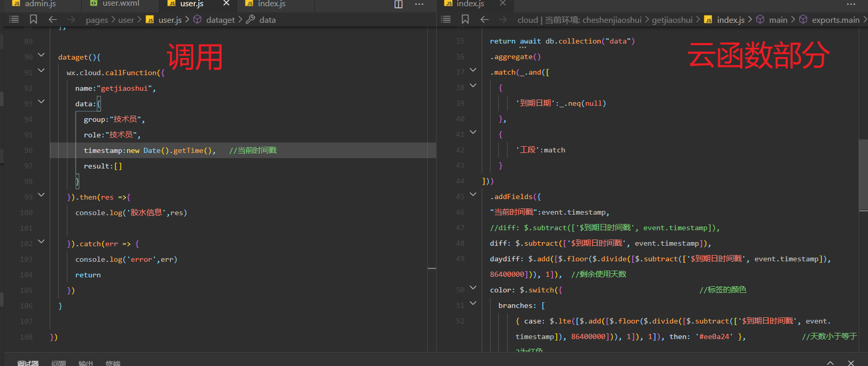Click the outline list icon in left editor

pyautogui.click(x=14, y=19)
